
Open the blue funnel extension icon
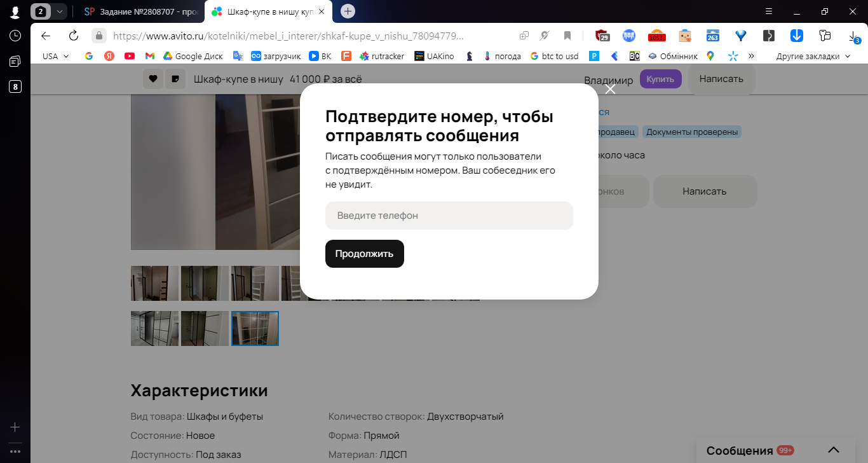740,36
